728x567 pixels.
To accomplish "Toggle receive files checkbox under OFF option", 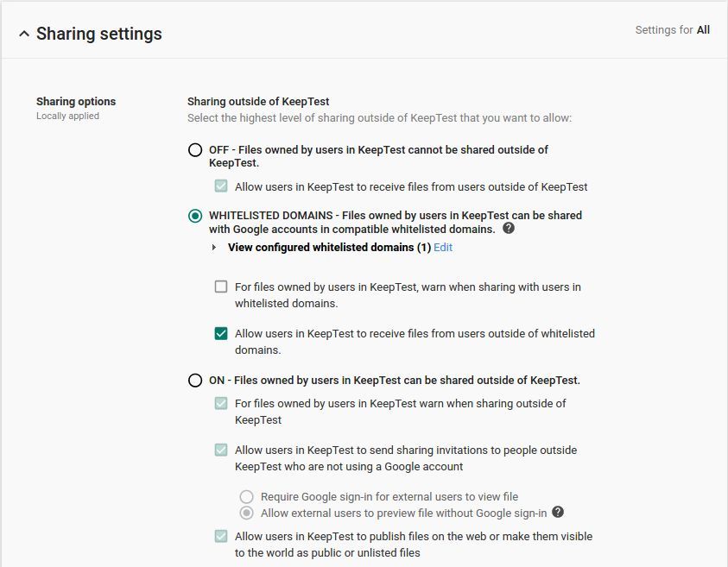I will point(221,186).
